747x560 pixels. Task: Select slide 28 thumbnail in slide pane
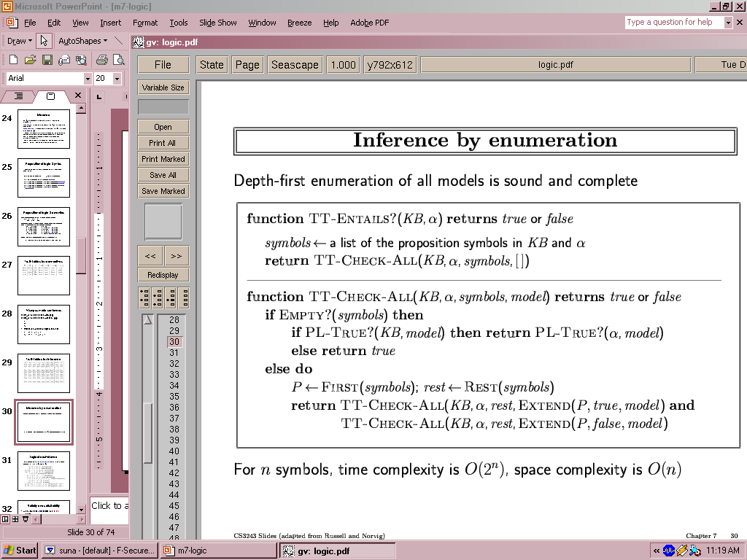(44, 324)
